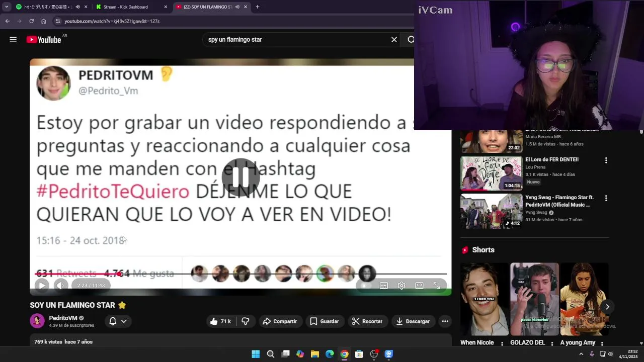The width and height of the screenshot is (644, 362).
Task: Click the Recortar clip button
Action: click(x=367, y=321)
